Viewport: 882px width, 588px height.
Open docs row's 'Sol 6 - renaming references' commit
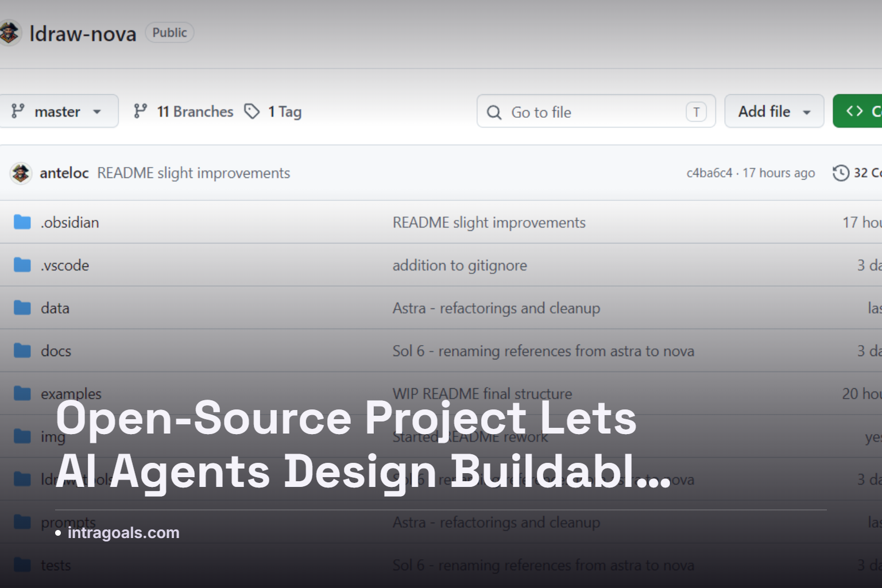pyautogui.click(x=543, y=351)
